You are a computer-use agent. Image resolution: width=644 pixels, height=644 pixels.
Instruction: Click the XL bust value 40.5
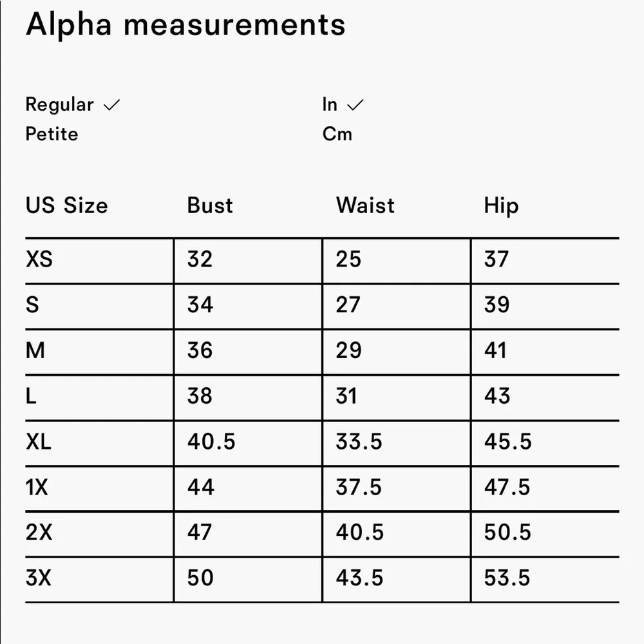point(211,441)
